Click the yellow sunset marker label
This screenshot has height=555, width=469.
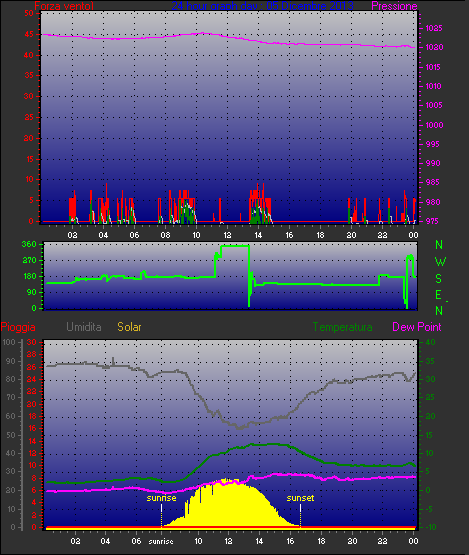coord(300,498)
